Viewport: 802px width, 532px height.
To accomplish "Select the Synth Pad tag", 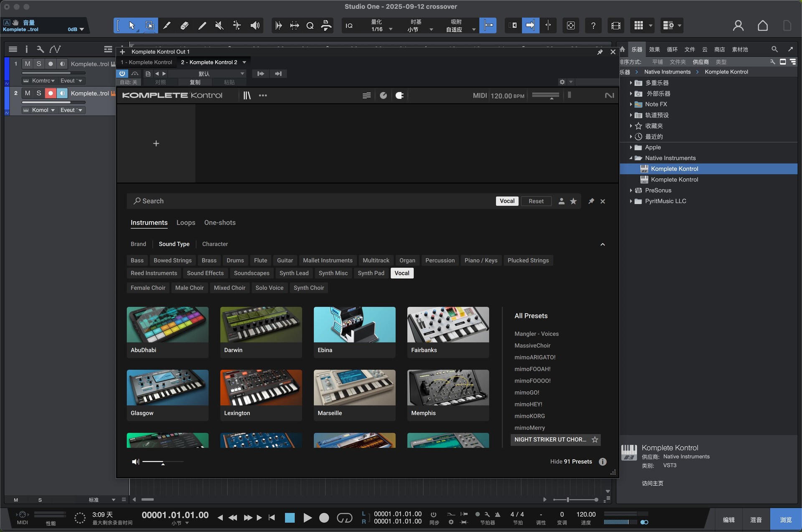I will [371, 273].
